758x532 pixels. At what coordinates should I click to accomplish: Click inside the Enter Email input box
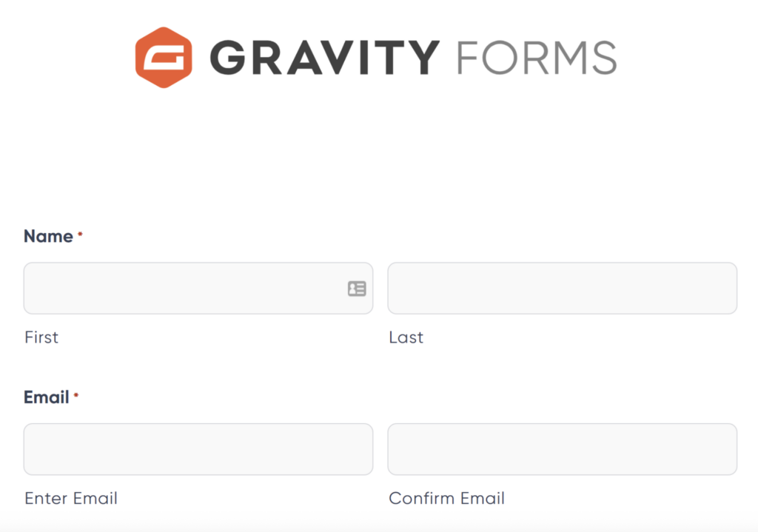[198, 449]
